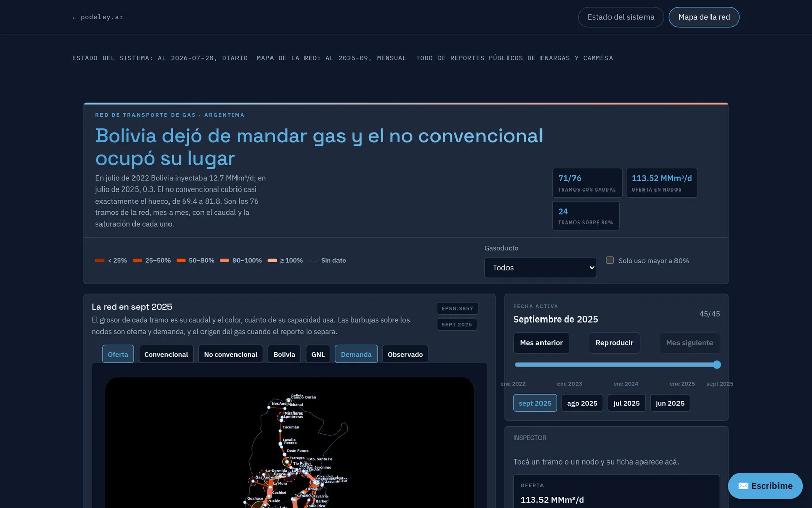This screenshot has width=812, height=508.
Task: Toggle the Observado layer
Action: point(405,354)
